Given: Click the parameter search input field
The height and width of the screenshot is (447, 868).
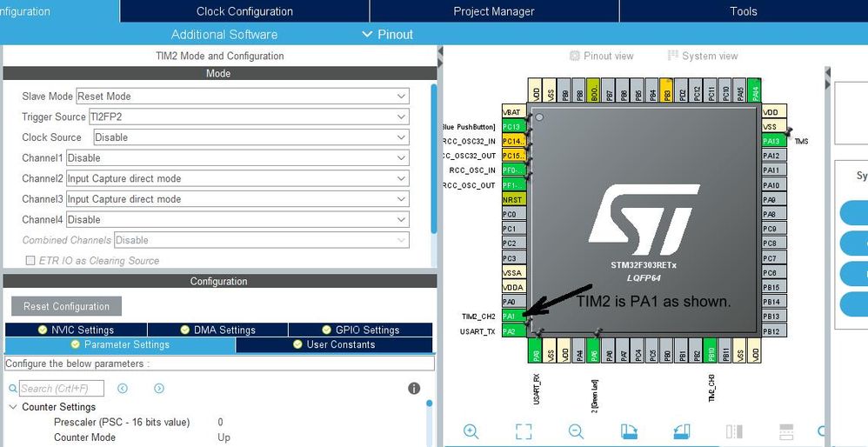Looking at the screenshot, I should 61,389.
